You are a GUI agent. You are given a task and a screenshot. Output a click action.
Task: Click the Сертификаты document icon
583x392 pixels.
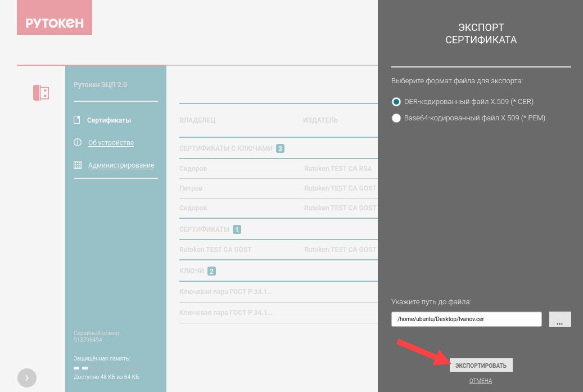point(77,120)
